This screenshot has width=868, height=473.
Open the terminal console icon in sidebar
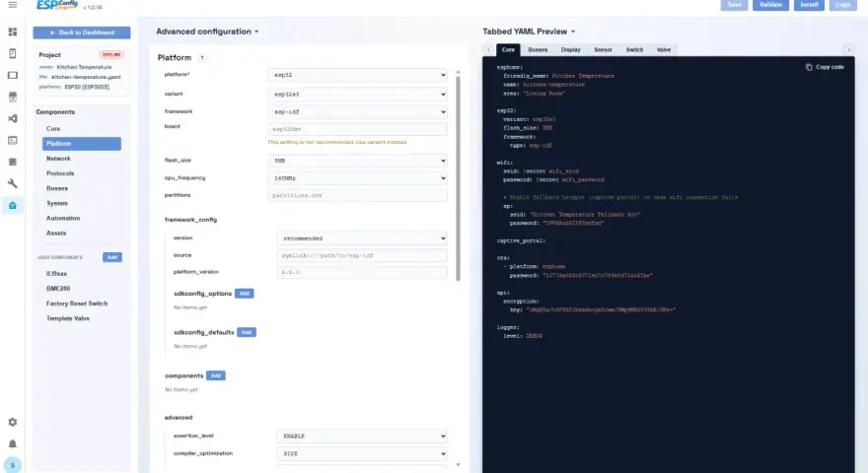tap(12, 141)
